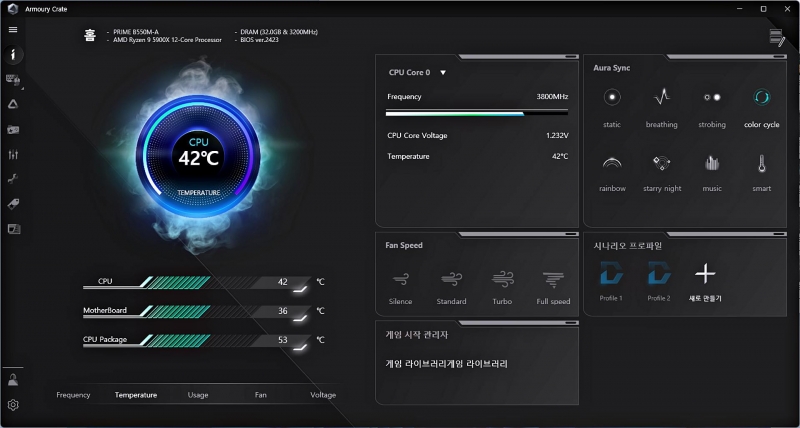Viewport: 800px width, 428px height.
Task: Select the breathing Aura Sync effect
Action: [661, 98]
